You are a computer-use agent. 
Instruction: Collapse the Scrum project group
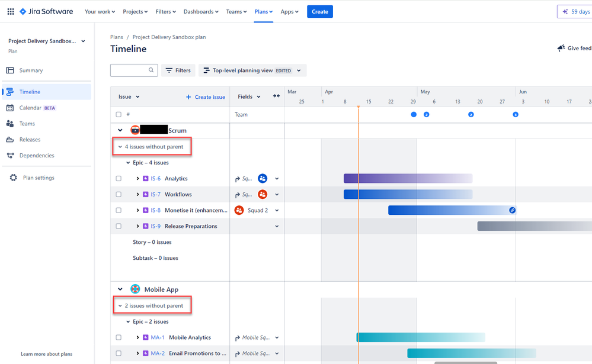pos(120,130)
